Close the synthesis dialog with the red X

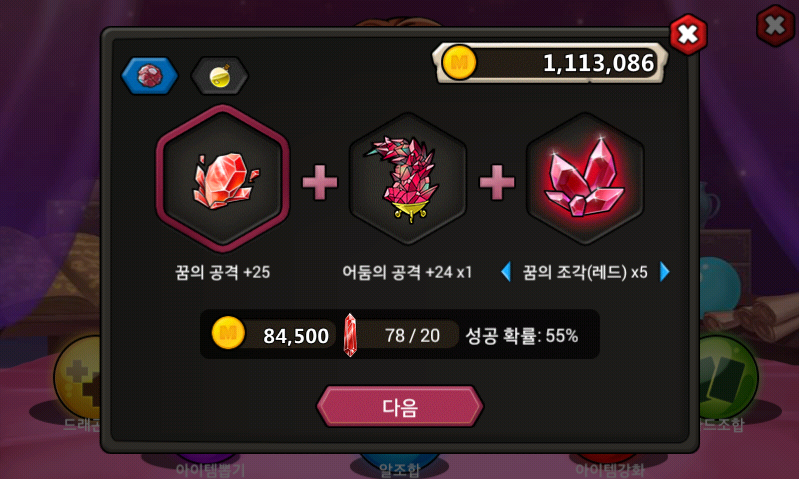688,35
